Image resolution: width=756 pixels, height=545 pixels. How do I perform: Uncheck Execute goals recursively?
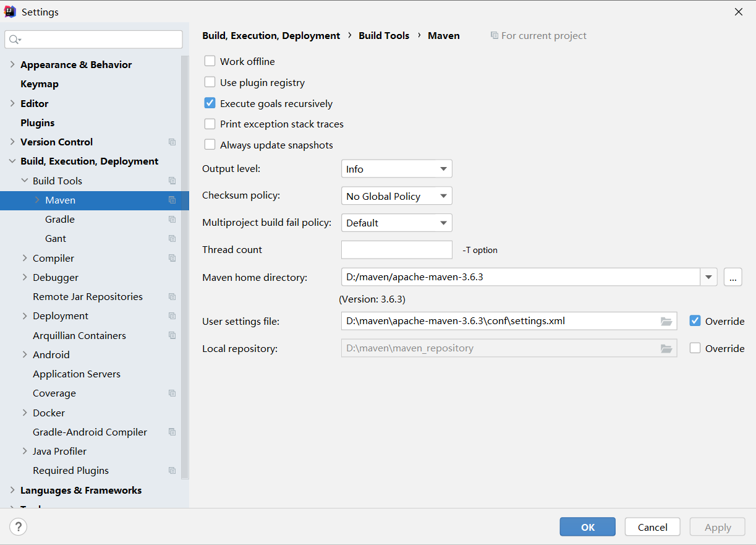pyautogui.click(x=210, y=103)
